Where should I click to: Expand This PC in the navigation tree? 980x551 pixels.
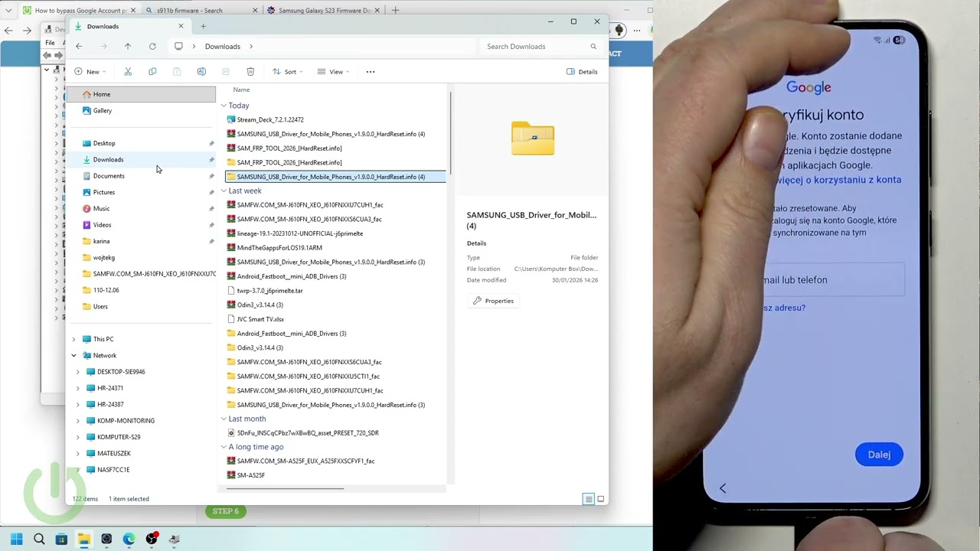(74, 339)
